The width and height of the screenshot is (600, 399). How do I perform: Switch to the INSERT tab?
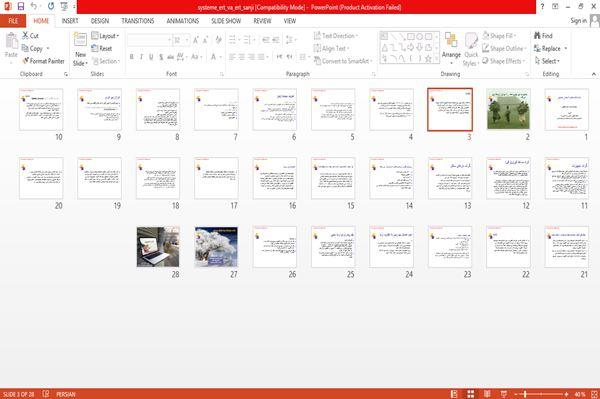[70, 21]
